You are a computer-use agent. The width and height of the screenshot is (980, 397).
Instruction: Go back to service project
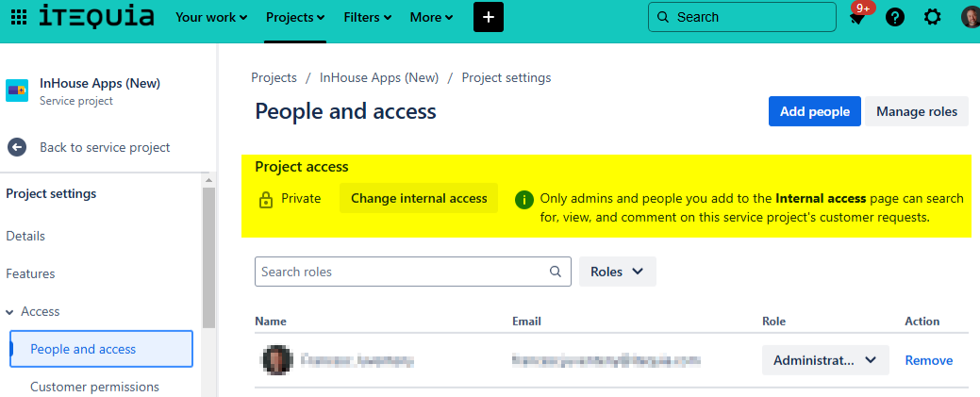tap(105, 147)
